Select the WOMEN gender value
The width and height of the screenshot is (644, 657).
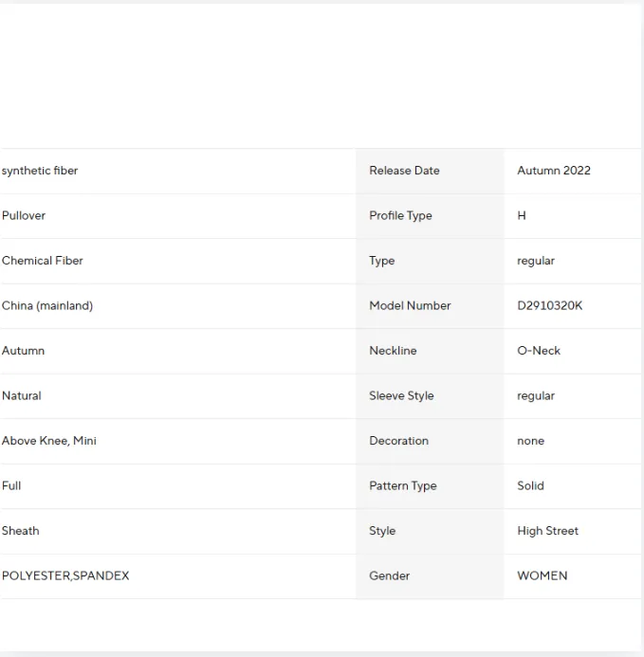(x=543, y=575)
